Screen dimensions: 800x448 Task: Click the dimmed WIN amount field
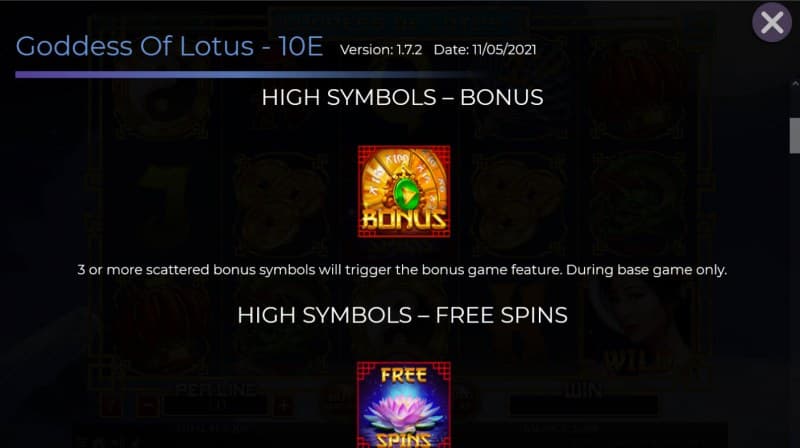pyautogui.click(x=583, y=406)
